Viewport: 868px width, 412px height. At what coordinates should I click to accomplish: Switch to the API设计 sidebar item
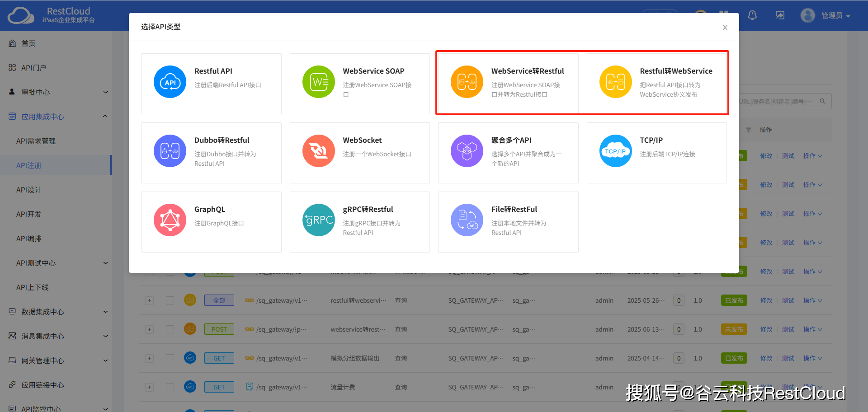[x=28, y=190]
